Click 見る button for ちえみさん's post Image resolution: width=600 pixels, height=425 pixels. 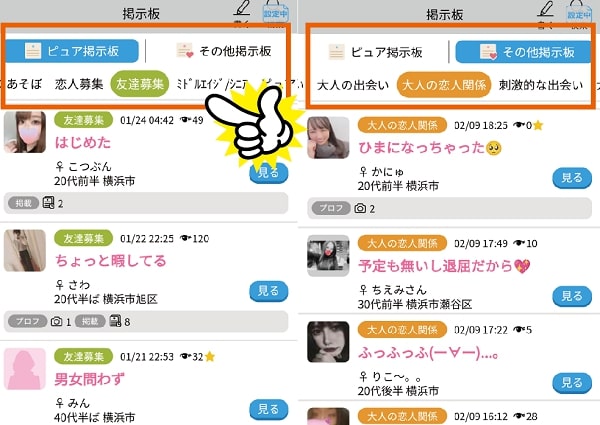(x=572, y=296)
